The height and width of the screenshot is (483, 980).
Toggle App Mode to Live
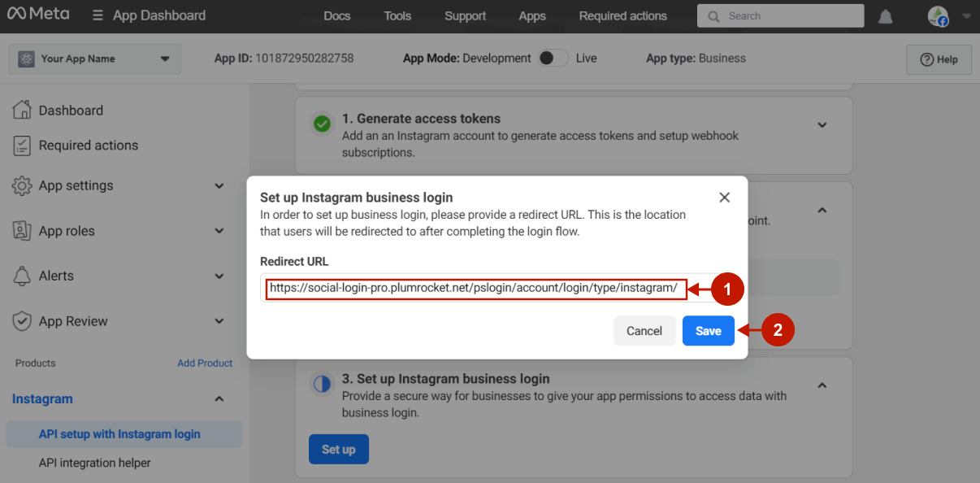(553, 58)
